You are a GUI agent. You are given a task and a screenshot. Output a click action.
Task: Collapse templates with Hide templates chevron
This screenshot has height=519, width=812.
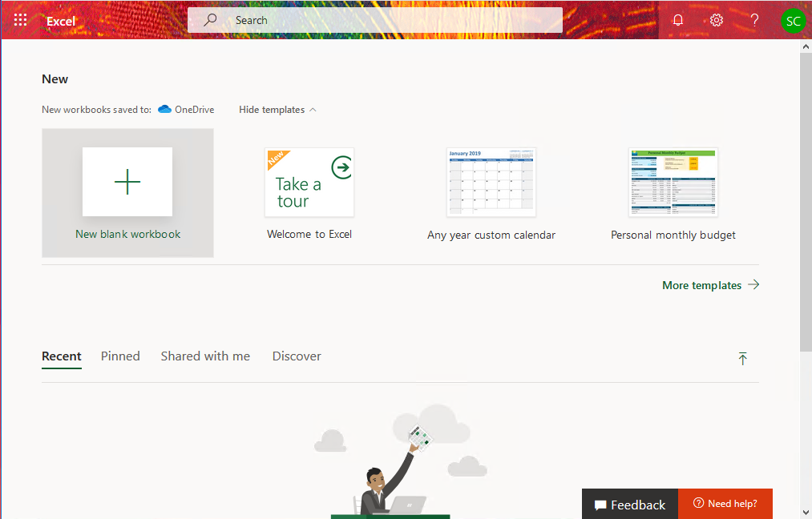pyautogui.click(x=313, y=110)
